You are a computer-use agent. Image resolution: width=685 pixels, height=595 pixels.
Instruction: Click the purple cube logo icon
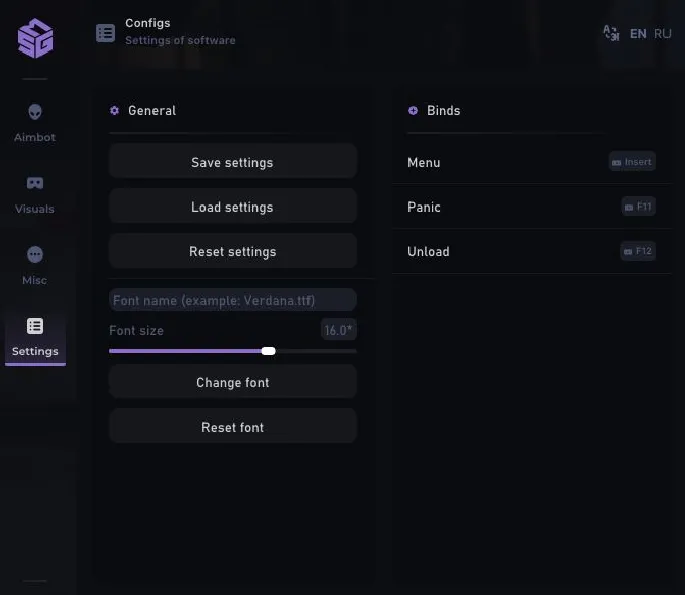pyautogui.click(x=35, y=38)
